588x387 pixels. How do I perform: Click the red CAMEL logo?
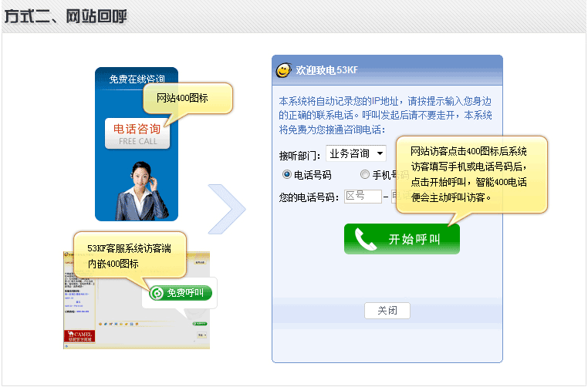[x=79, y=336]
